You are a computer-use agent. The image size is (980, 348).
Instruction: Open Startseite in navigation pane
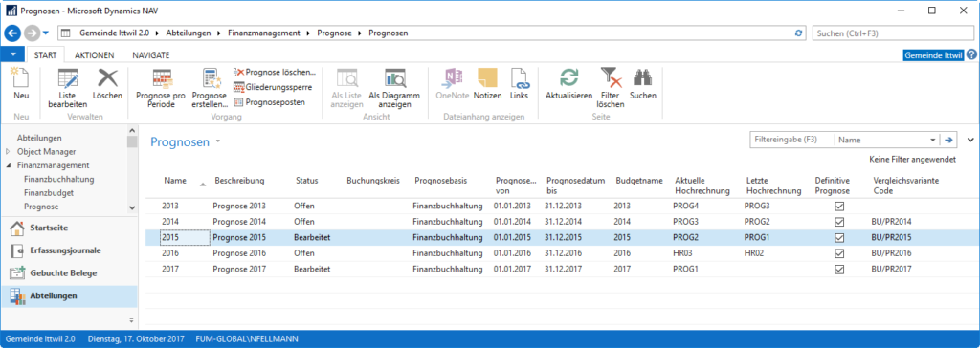[69, 228]
